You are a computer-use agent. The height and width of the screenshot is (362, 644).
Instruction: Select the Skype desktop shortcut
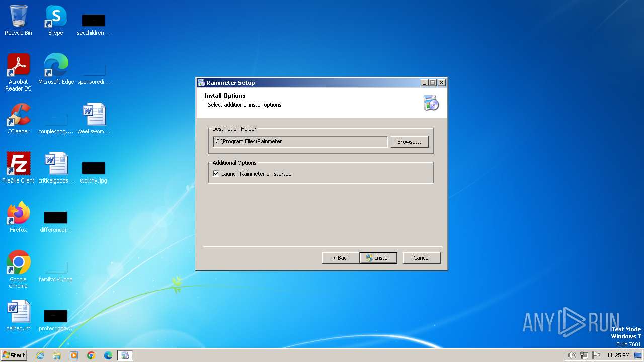(x=55, y=20)
